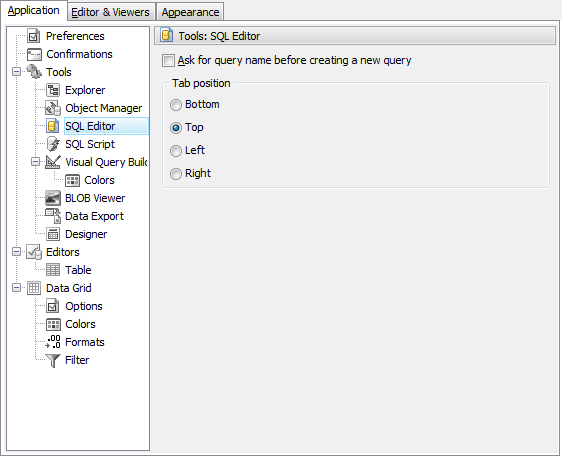Screen dimensions: 562x457
Task: Select Table under Editors
Action: tap(78, 270)
